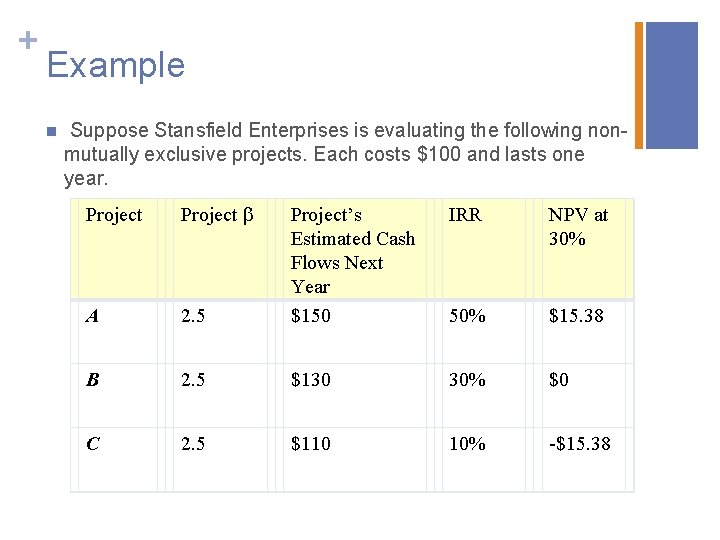This screenshot has width=720, height=540.
Task: Click the Project C row label
Action: [93, 444]
